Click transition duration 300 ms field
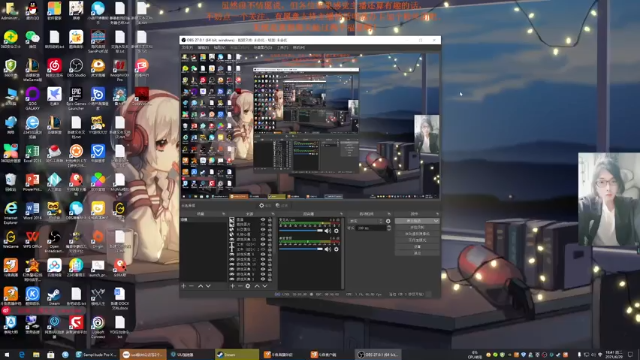The image size is (640, 360). tap(371, 228)
